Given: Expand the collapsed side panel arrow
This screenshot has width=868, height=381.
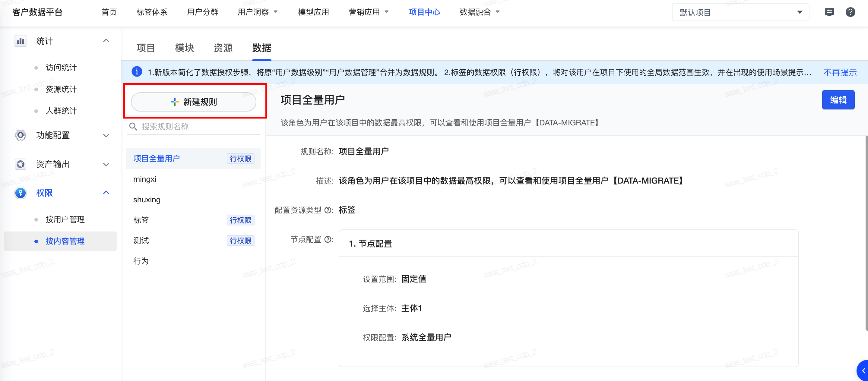Looking at the screenshot, I should [x=863, y=370].
